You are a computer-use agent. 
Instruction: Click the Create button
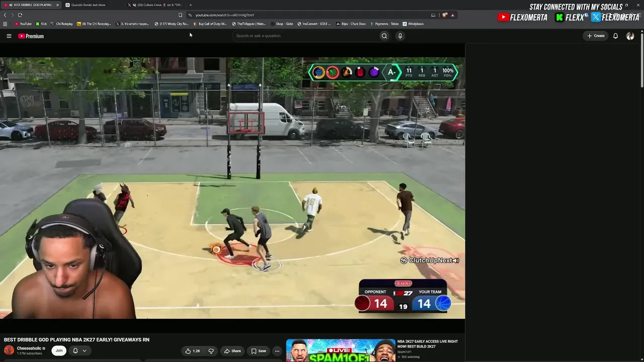coord(596,36)
